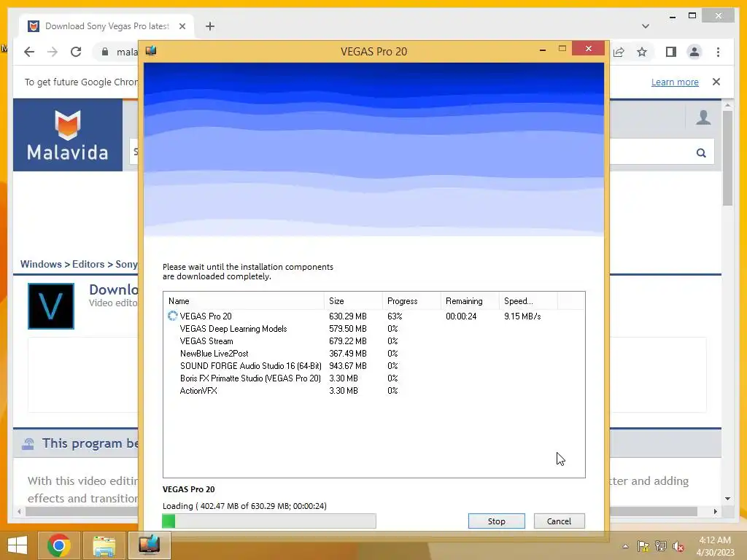Select the VEGAS Deep Learning Models row
This screenshot has width=747, height=560.
[x=374, y=329]
